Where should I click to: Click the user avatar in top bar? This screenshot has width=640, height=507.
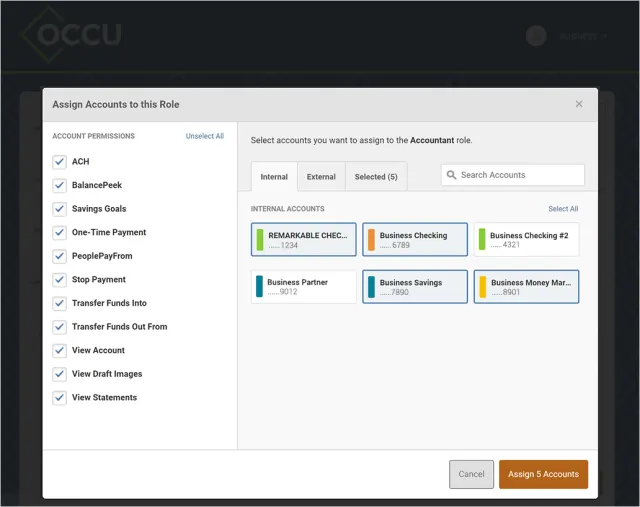pyautogui.click(x=536, y=36)
